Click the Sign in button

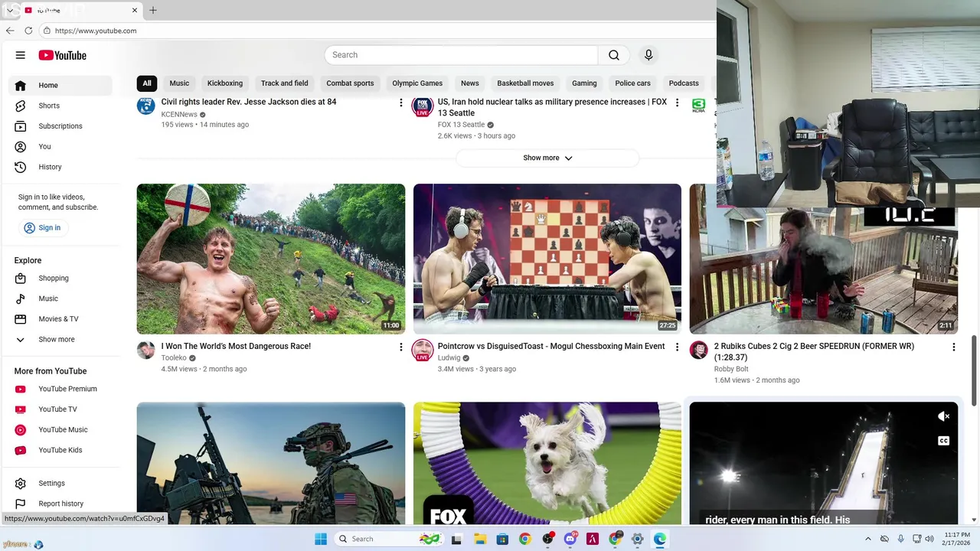coord(42,227)
